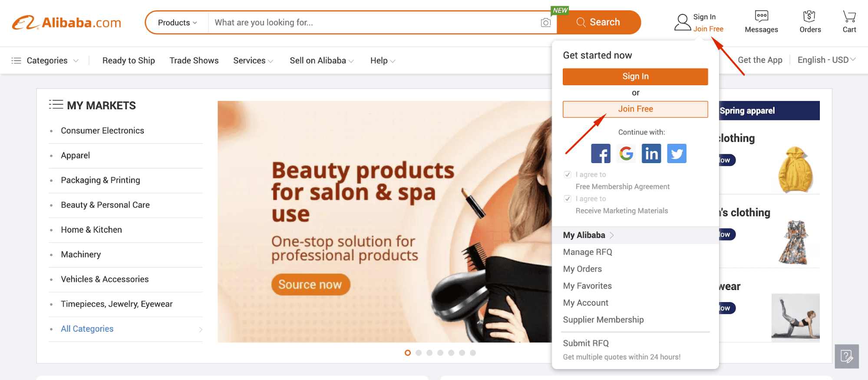Open Get the App link
Screen dimensions: 868x380
click(760, 60)
